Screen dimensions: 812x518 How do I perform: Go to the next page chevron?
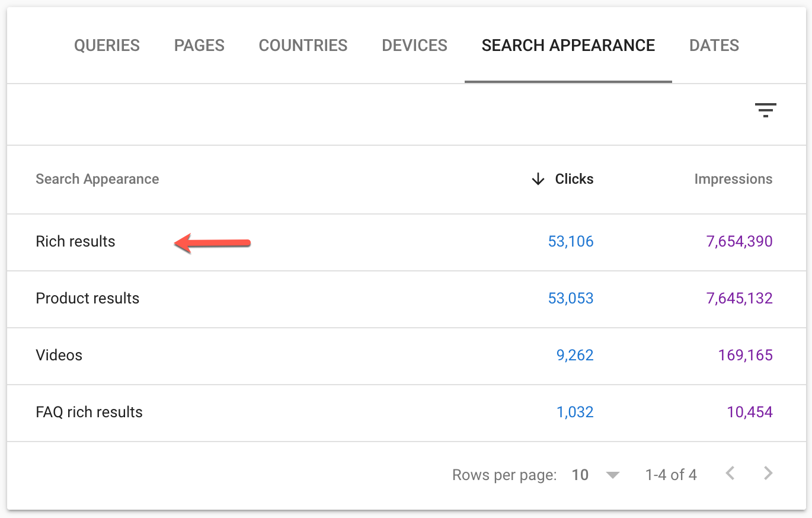click(768, 474)
